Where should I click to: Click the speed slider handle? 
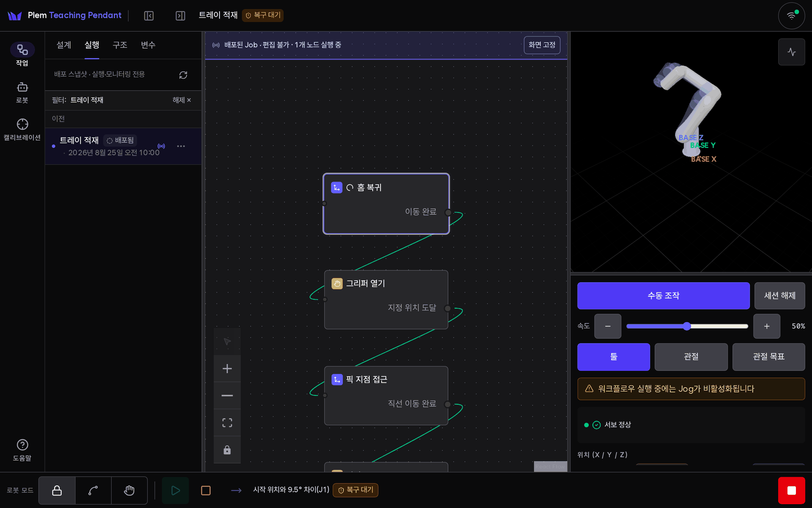[687, 326]
